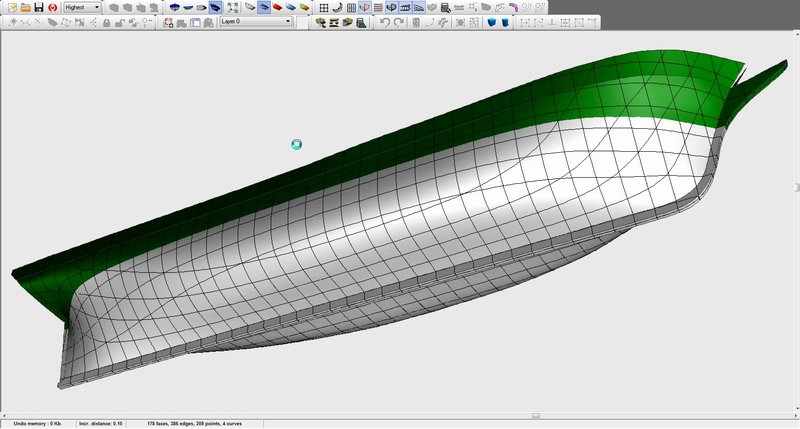Click the redo arrow icon
The width and height of the screenshot is (800, 429).
point(399,22)
